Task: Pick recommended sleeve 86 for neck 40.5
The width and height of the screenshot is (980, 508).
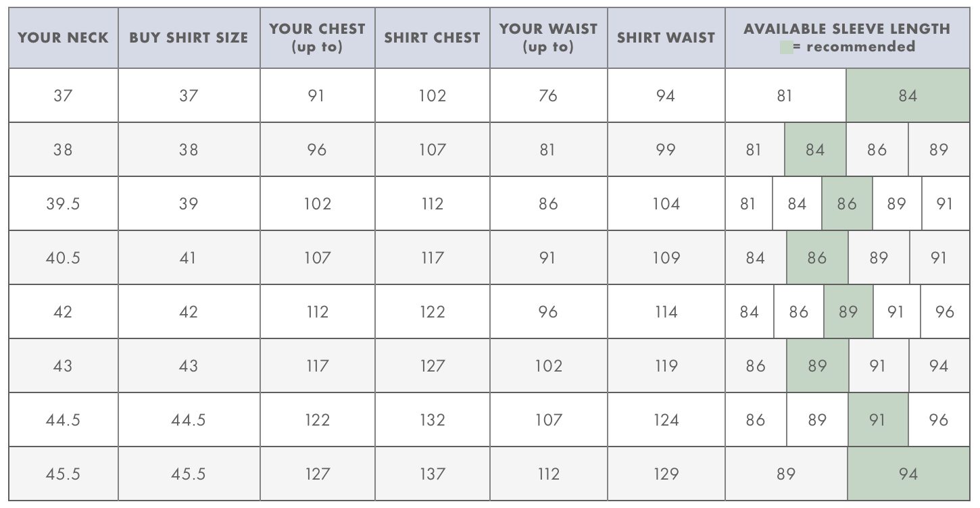Action: 817,257
